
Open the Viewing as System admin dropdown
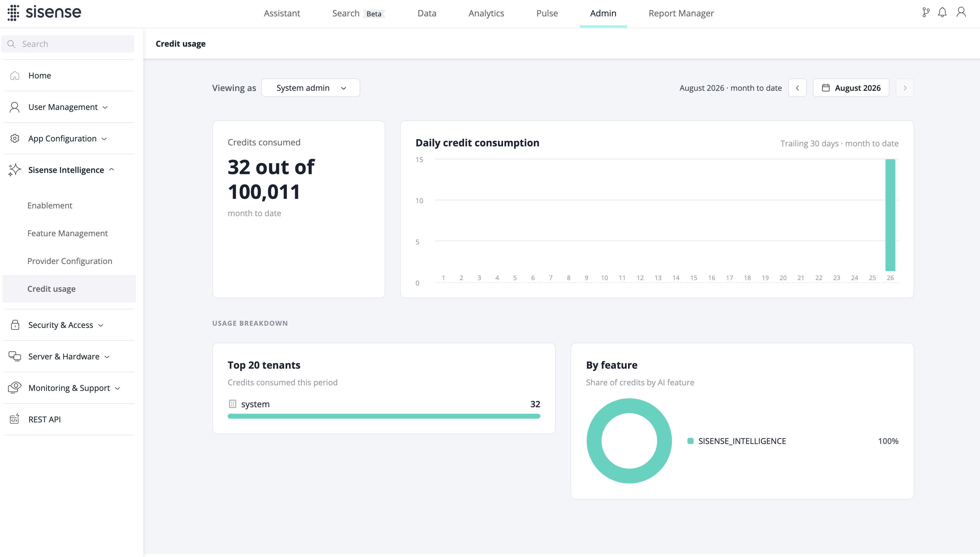tap(310, 88)
